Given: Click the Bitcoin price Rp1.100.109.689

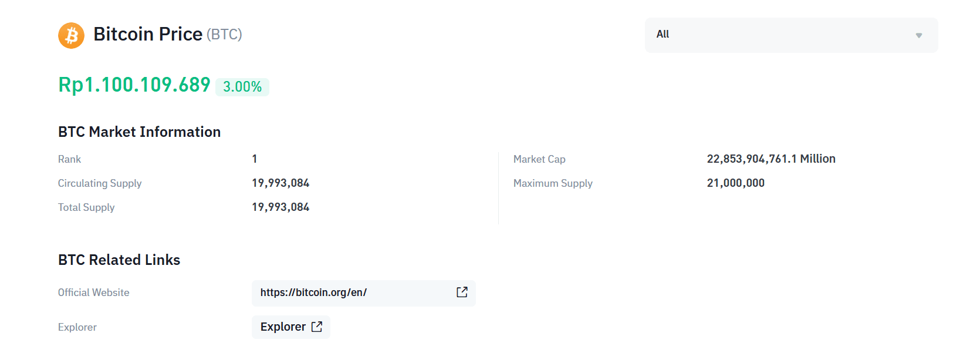Looking at the screenshot, I should click(134, 85).
